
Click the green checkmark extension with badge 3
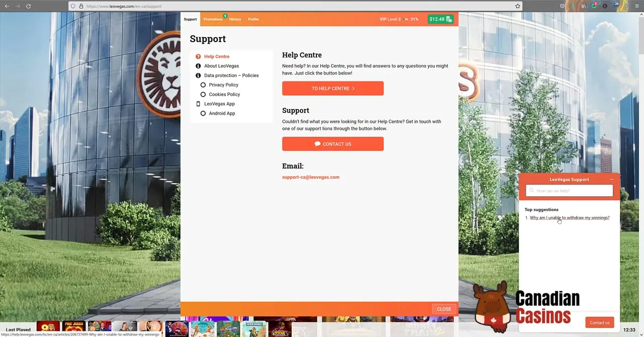594,6
